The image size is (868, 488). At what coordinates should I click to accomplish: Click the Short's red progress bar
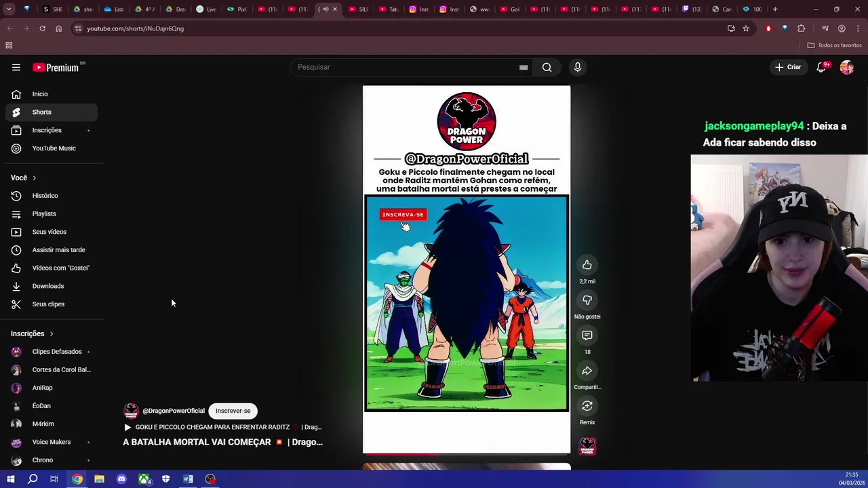pyautogui.click(x=467, y=453)
